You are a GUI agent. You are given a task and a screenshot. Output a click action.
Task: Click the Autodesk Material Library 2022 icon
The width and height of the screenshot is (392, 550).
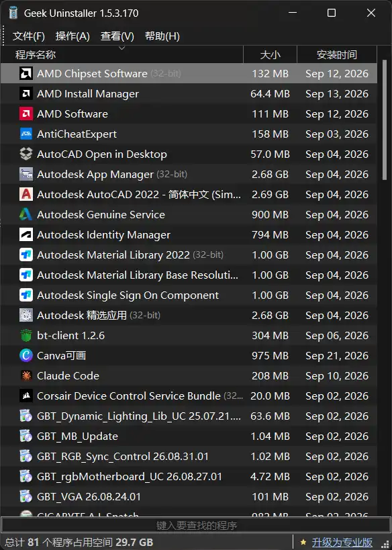tap(26, 255)
